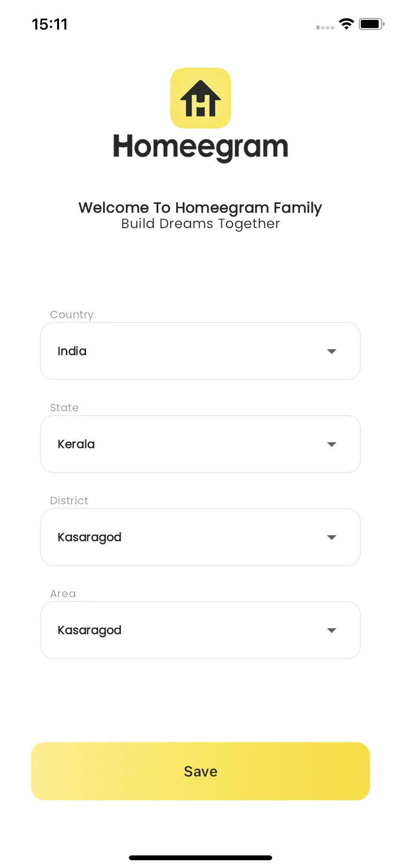Click the arrow in the State field
The image size is (401, 868).
pyautogui.click(x=332, y=444)
